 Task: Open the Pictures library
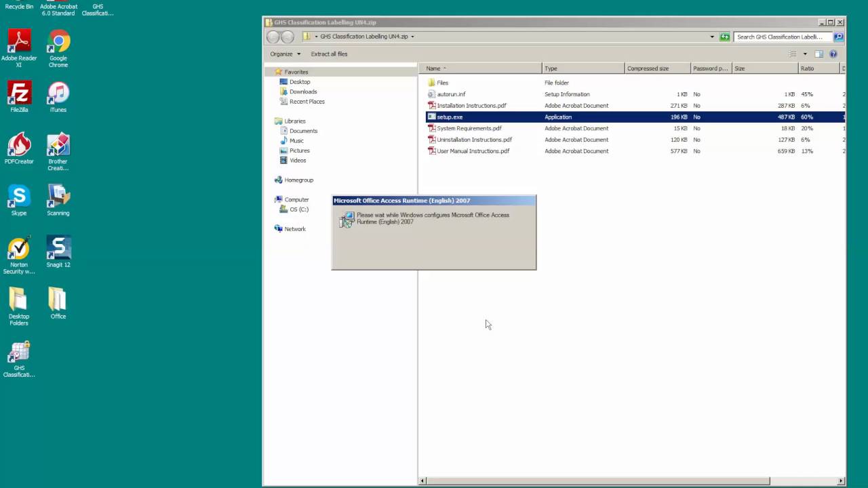295,150
